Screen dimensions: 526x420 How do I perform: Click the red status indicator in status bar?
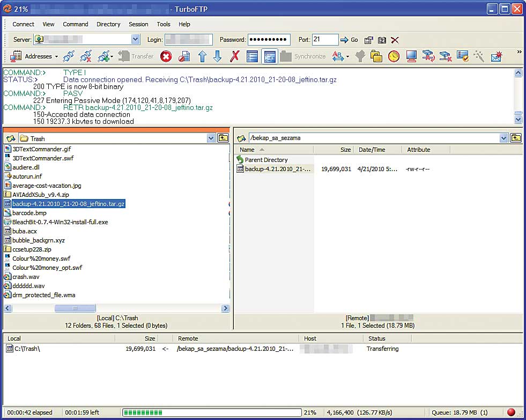point(511,412)
